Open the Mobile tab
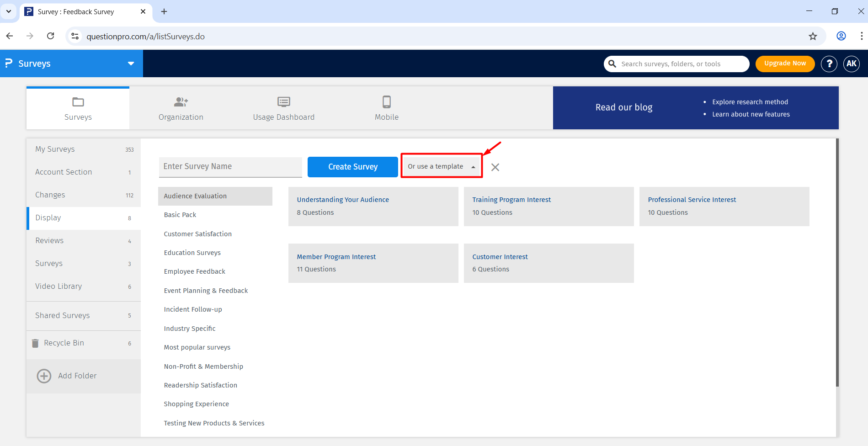This screenshot has height=446, width=868. click(387, 109)
